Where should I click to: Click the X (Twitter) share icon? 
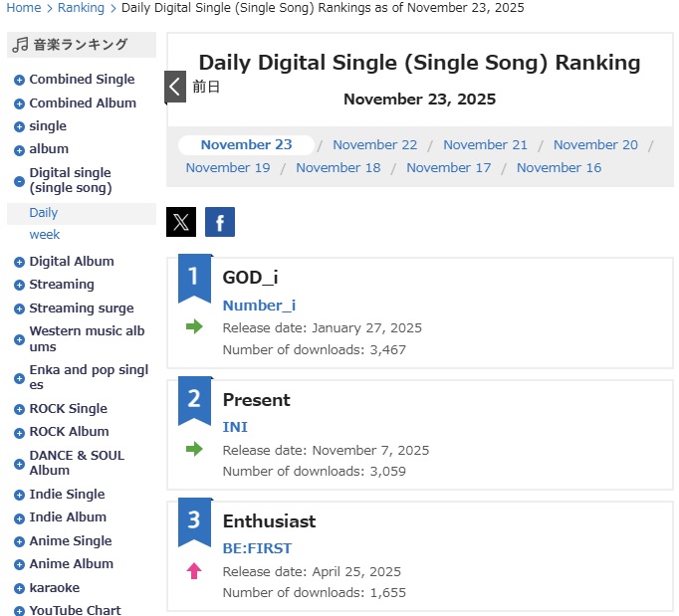[x=181, y=222]
